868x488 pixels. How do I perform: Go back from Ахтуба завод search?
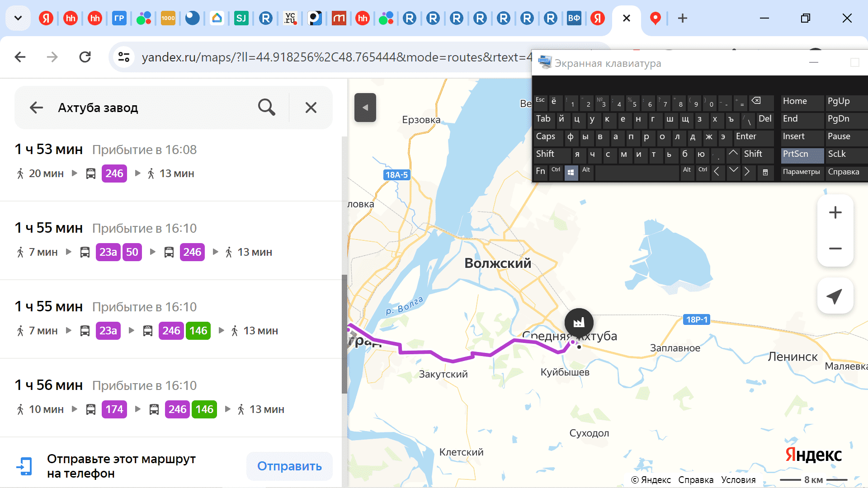36,108
